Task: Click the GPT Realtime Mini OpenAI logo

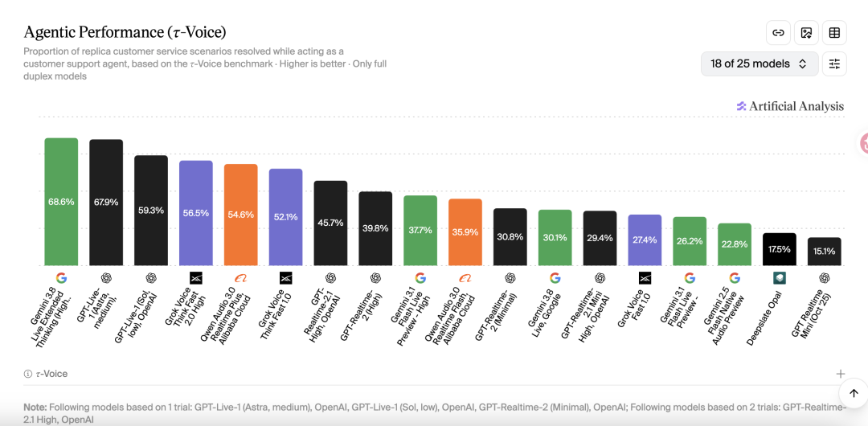Action: click(x=825, y=277)
